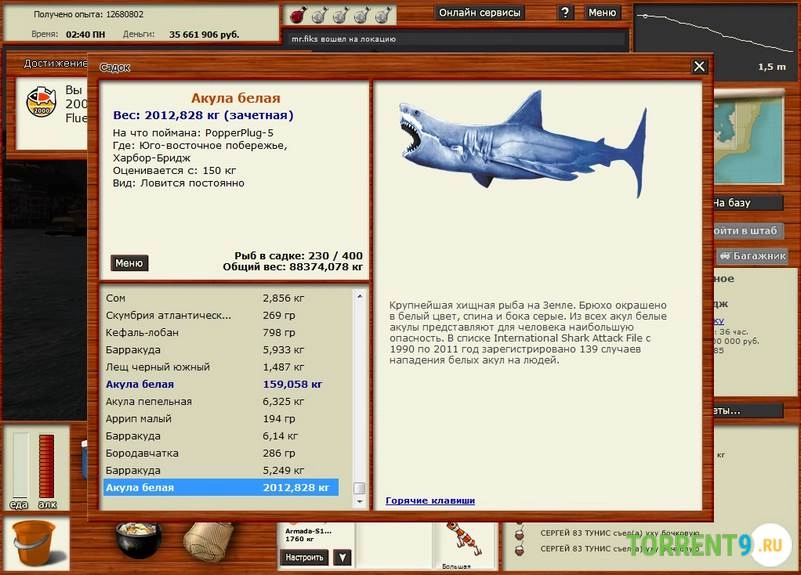Image resolution: width=801 pixels, height=575 pixels.
Task: Click the Настроить button
Action: click(305, 557)
